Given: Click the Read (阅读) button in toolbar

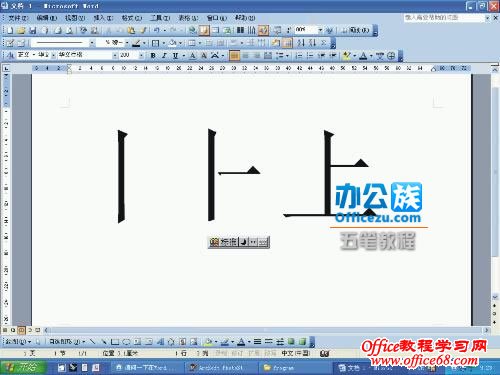Looking at the screenshot, I should [357, 30].
